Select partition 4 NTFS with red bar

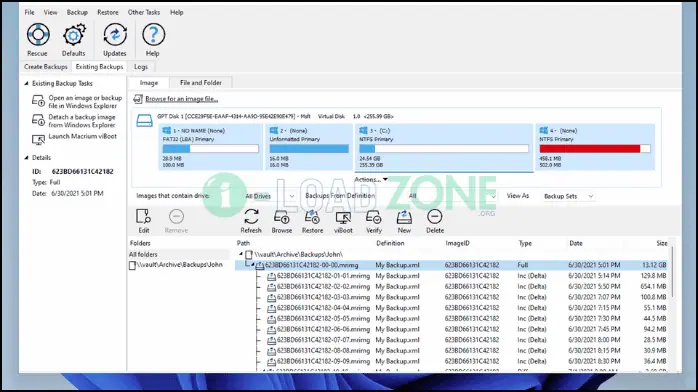[x=595, y=147]
